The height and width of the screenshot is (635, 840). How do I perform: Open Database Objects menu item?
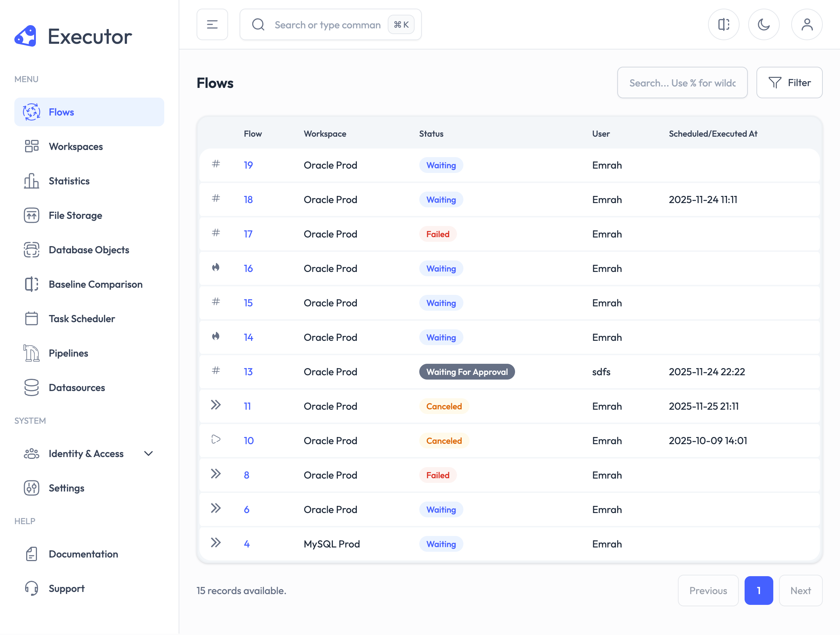tap(89, 250)
